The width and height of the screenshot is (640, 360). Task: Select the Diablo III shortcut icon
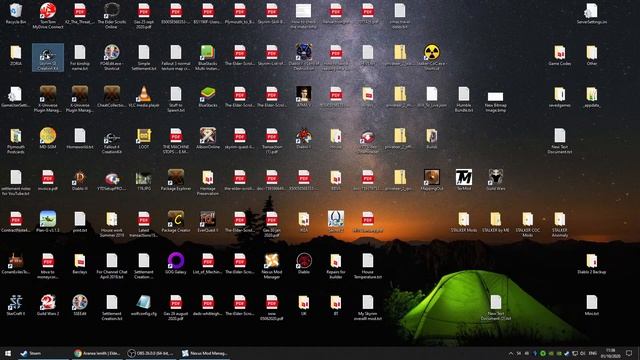(80, 180)
